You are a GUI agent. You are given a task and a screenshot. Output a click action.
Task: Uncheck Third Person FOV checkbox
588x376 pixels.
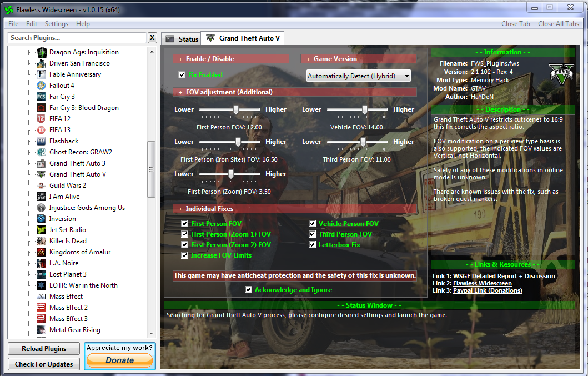click(x=313, y=234)
